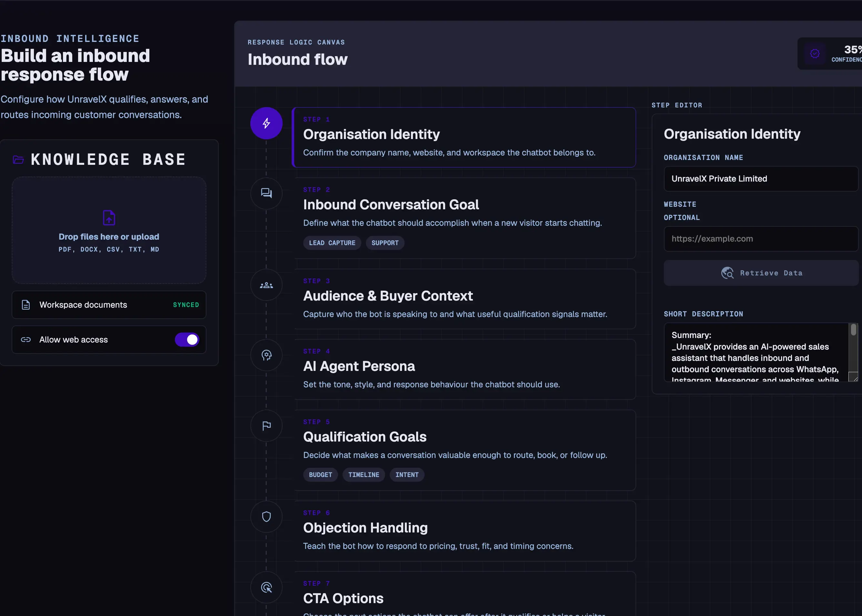Click the 'INBOUND INTELLIGENCE' label

70,39
